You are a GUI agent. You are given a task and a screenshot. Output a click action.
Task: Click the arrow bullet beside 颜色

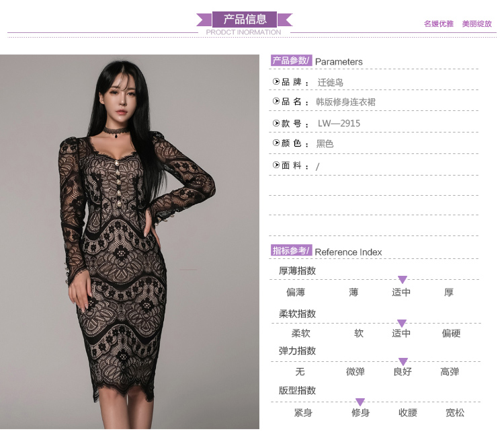tap(276, 143)
